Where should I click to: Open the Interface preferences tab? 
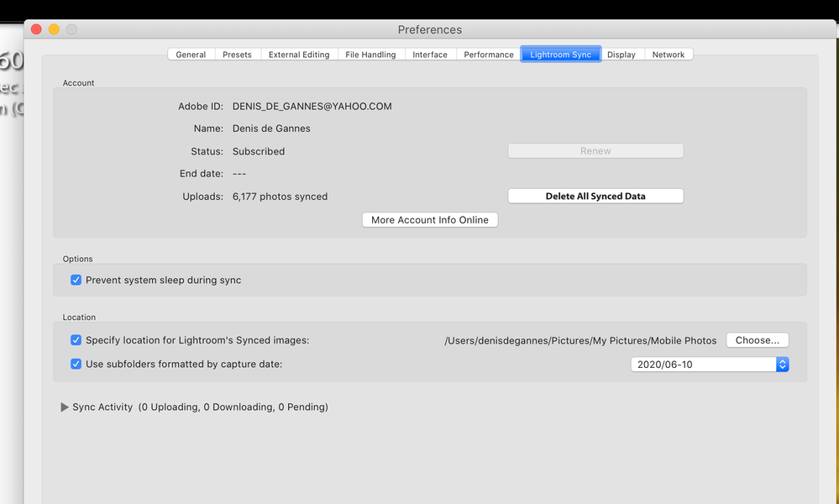click(430, 55)
